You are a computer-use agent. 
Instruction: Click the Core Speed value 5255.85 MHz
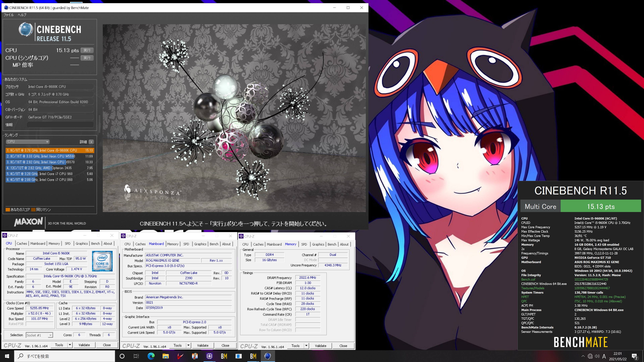40,308
